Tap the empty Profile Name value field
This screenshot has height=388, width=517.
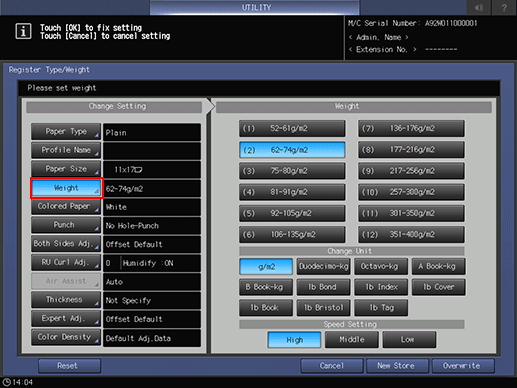click(152, 151)
